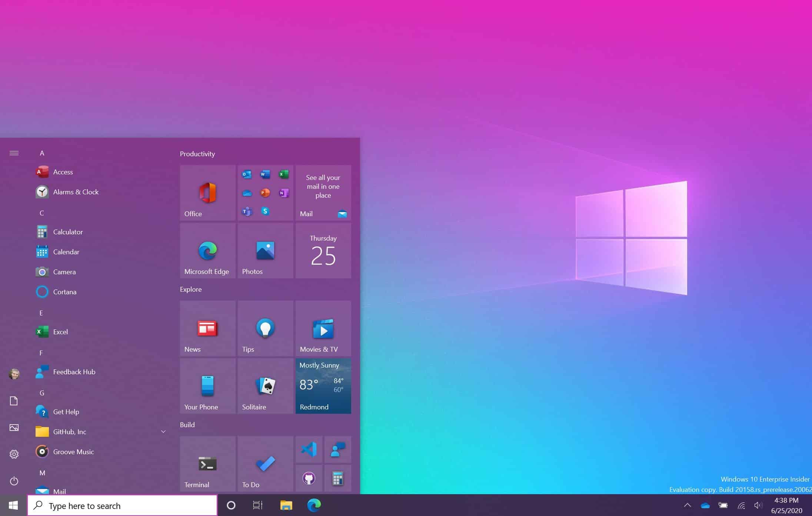Launch Excel from the app list

click(100, 332)
